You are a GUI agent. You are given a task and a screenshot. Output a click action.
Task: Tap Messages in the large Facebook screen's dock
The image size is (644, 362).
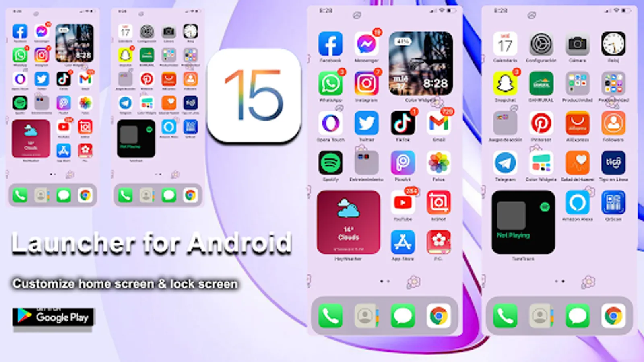click(x=402, y=316)
